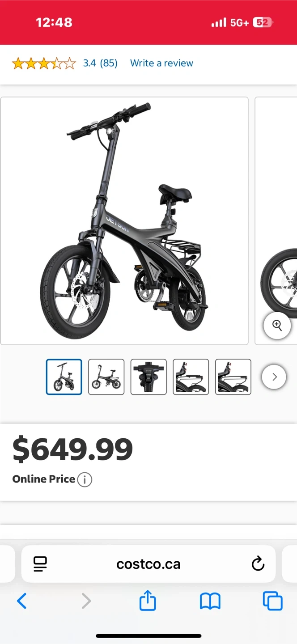Select the first bike thumbnail
This screenshot has width=297, height=644.
(x=64, y=377)
